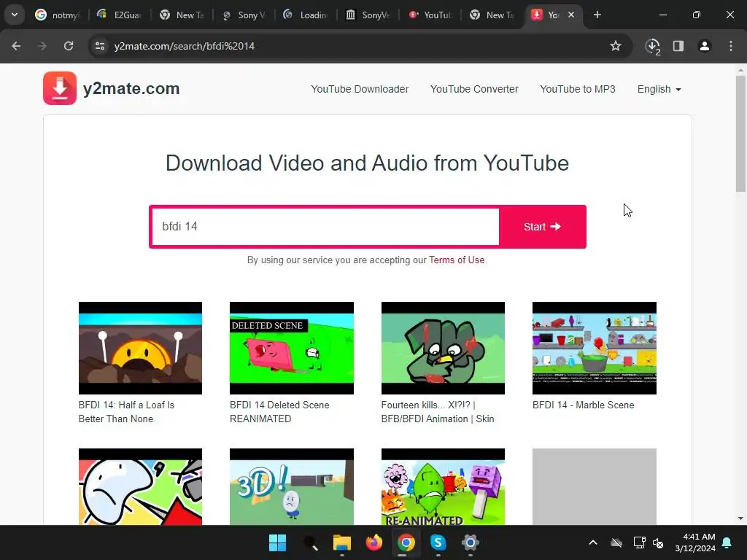Open Windows Start menu

(277, 542)
